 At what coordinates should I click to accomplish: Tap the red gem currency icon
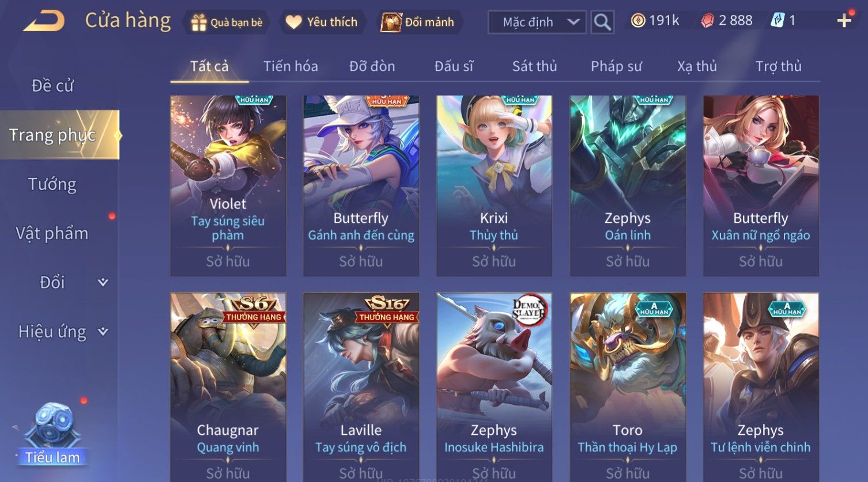click(707, 21)
